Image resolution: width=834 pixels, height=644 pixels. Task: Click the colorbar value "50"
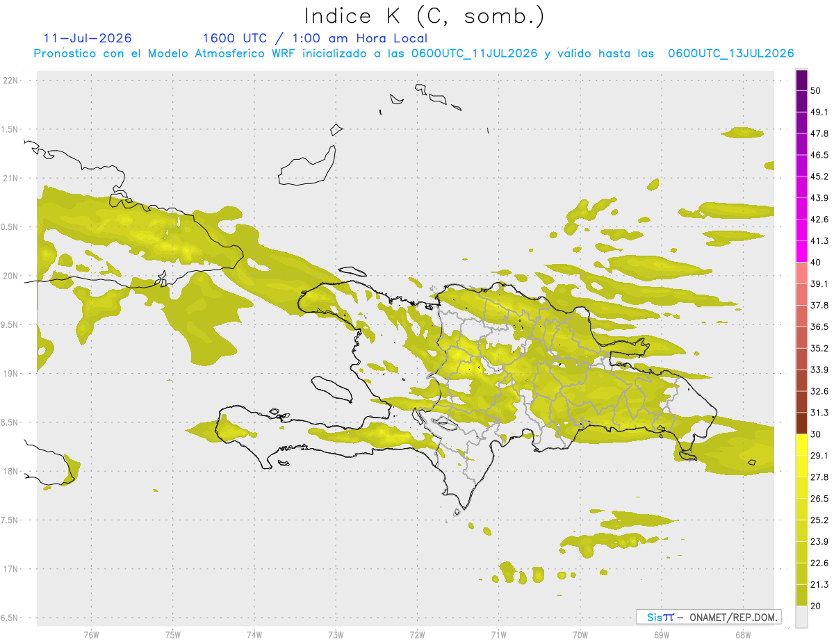817,90
